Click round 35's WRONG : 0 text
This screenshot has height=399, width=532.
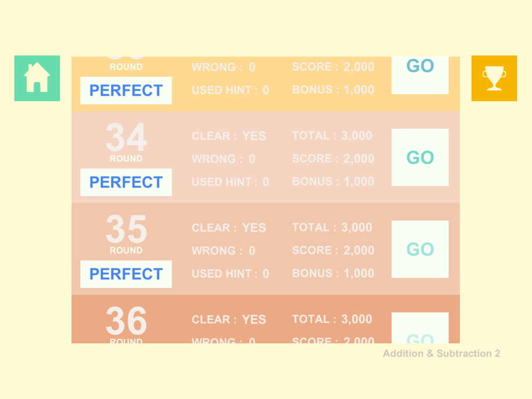(223, 251)
